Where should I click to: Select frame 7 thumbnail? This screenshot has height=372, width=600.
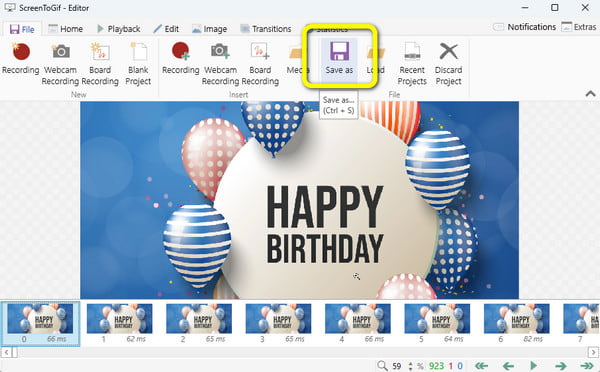pos(581,324)
